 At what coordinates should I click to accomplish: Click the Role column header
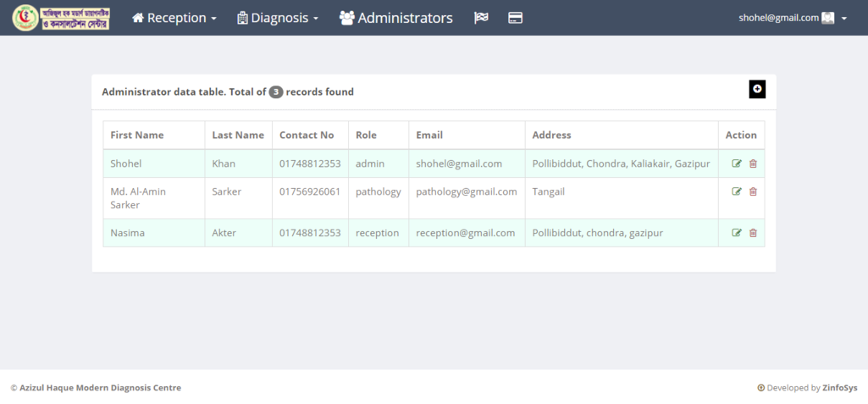366,135
